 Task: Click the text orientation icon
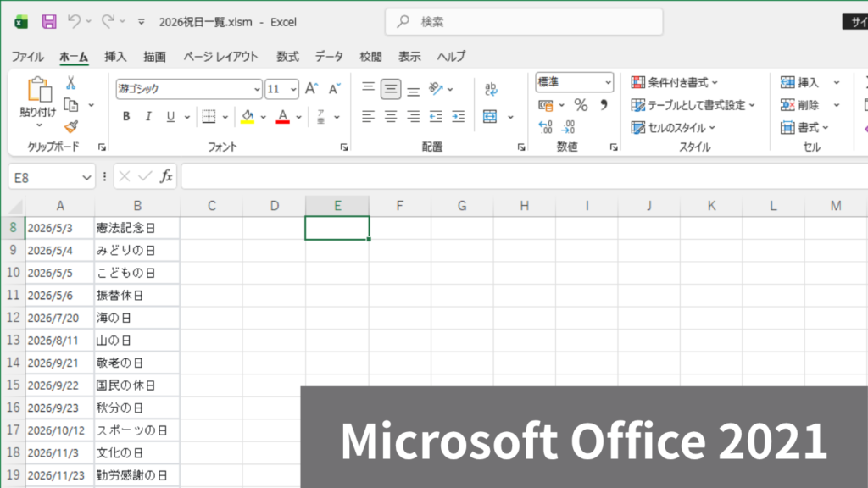coord(437,88)
